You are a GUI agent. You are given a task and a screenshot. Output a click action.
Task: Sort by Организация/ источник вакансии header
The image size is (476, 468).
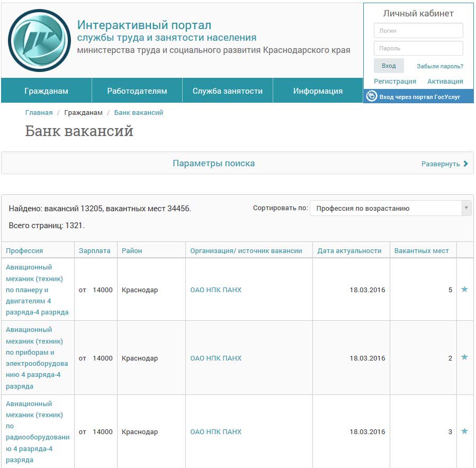click(x=246, y=251)
